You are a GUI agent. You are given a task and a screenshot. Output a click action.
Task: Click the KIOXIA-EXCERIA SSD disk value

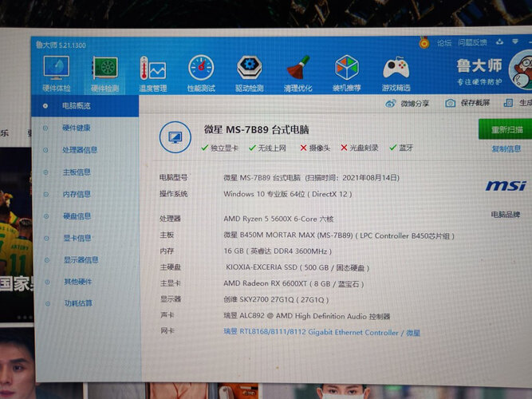[298, 267]
